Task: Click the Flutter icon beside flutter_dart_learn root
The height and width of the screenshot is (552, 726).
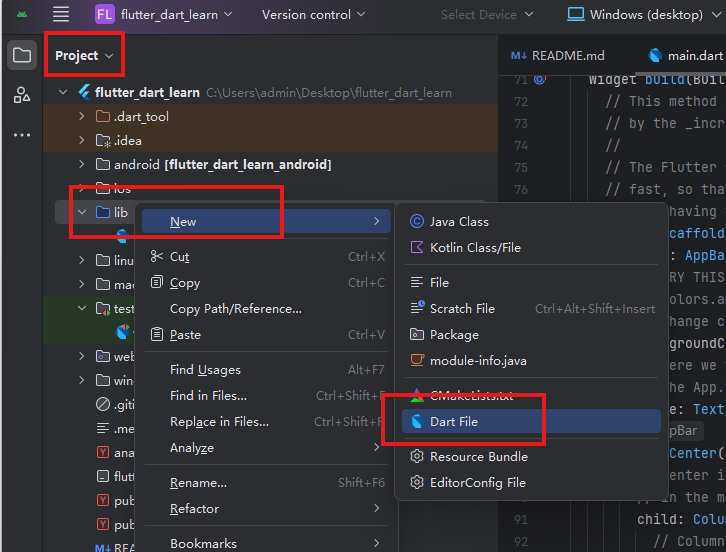Action: pyautogui.click(x=84, y=92)
